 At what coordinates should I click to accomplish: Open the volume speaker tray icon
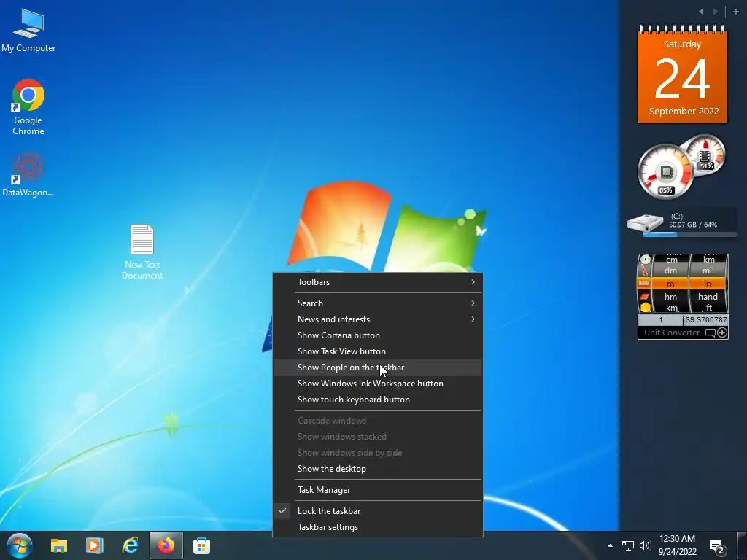(645, 545)
